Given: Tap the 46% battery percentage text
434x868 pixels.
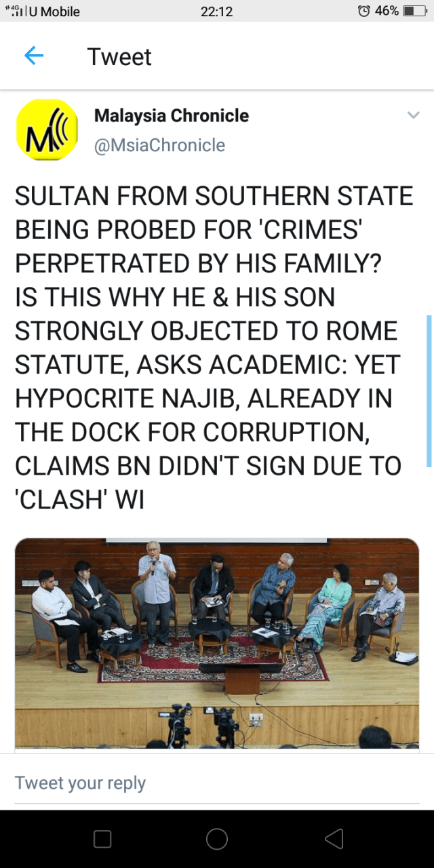Looking at the screenshot, I should point(387,11).
